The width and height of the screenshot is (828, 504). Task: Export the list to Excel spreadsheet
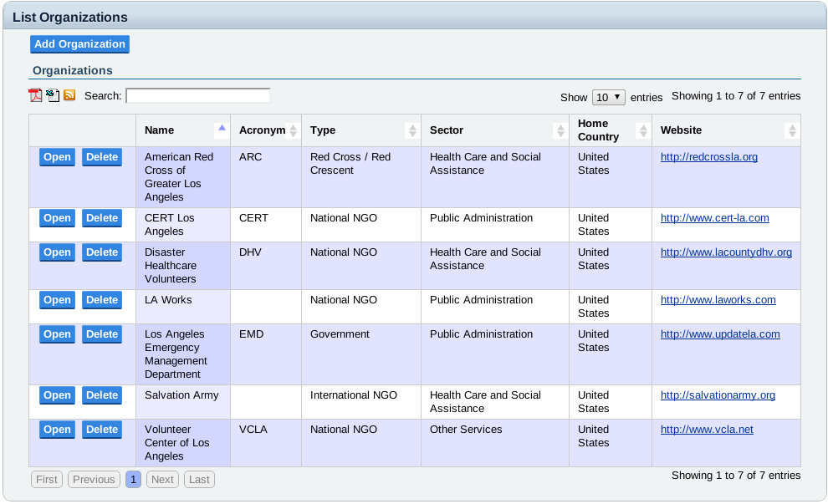[53, 95]
